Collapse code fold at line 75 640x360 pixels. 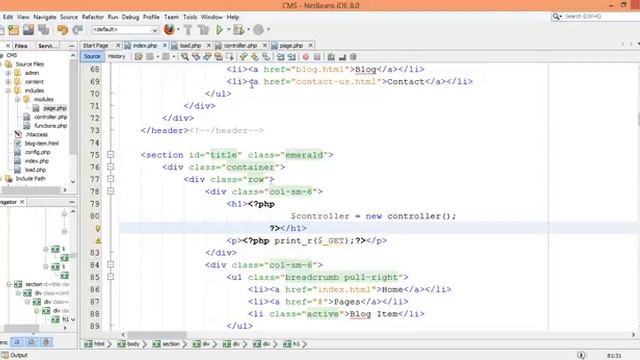[x=110, y=155]
